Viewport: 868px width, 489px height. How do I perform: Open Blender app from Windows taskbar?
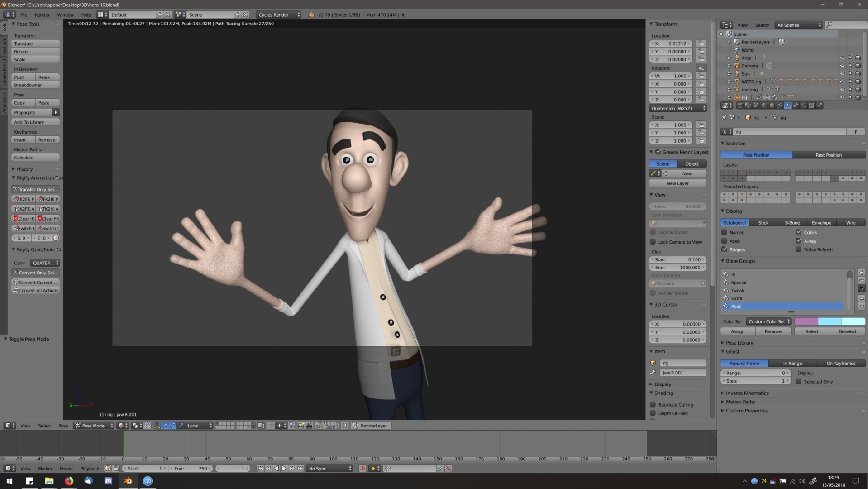[128, 481]
